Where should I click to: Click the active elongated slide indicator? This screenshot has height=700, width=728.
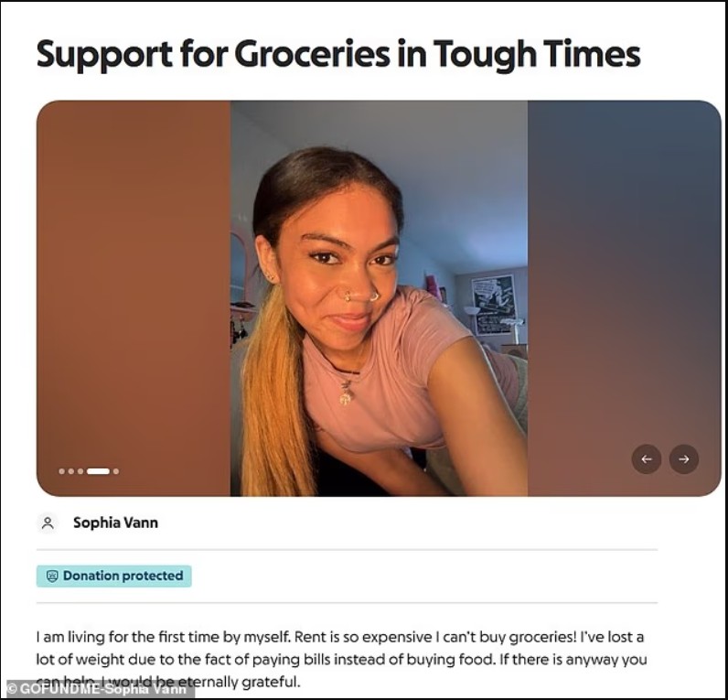point(98,471)
